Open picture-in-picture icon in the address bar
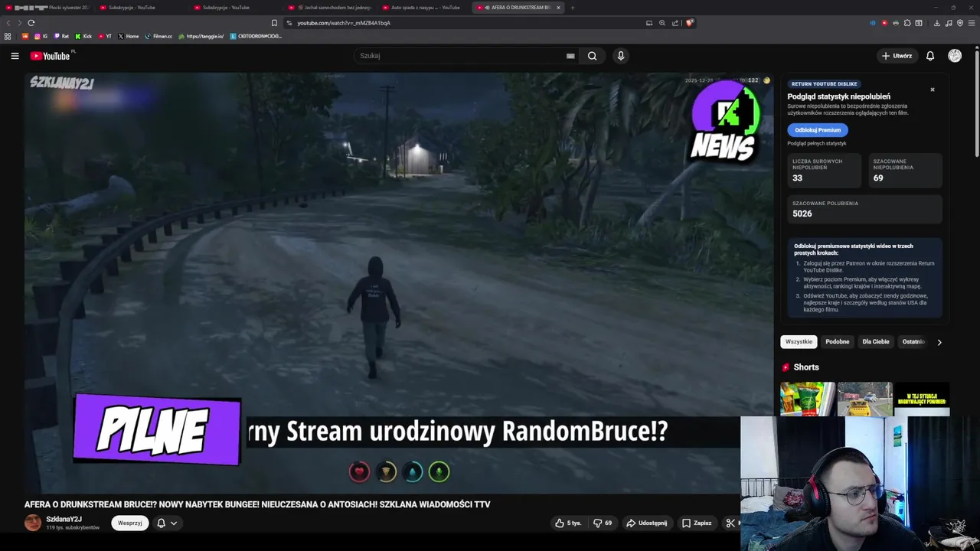The height and width of the screenshot is (551, 980). tap(649, 23)
